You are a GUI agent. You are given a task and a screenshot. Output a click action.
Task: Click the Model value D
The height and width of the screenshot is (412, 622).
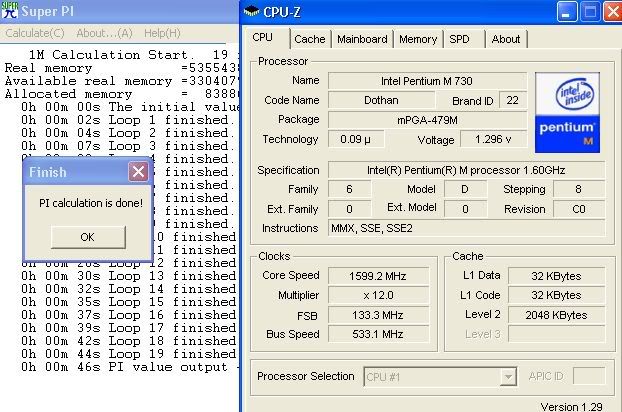click(465, 189)
